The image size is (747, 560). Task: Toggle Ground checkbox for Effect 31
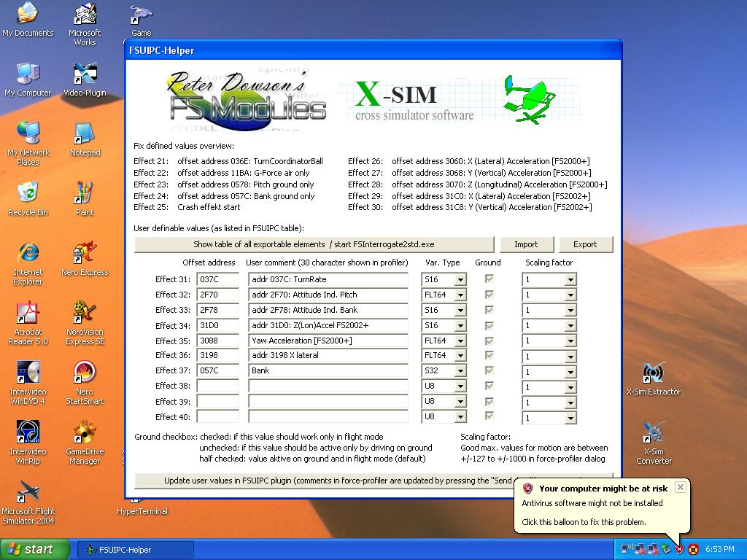click(x=489, y=279)
